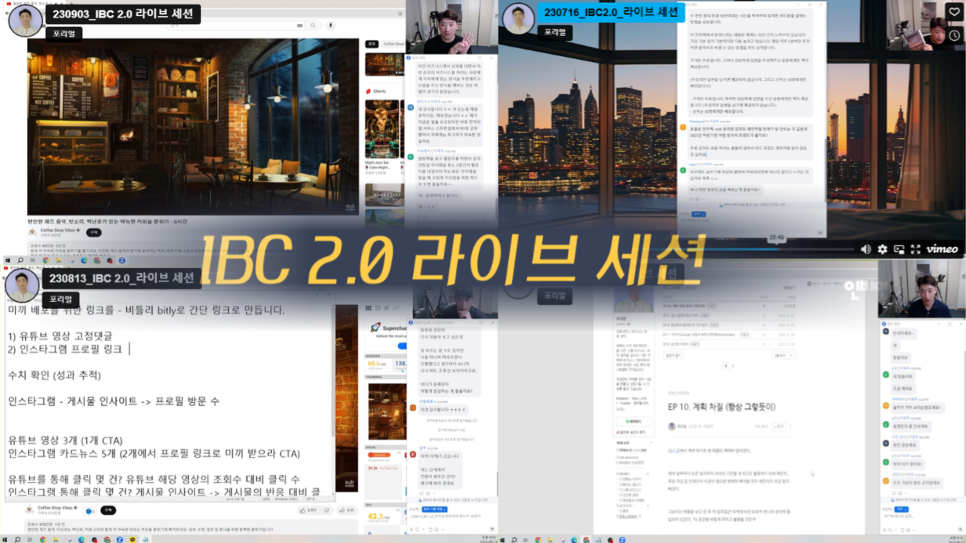
Task: Enter fullscreen on the Vimeo player
Action: point(915,249)
